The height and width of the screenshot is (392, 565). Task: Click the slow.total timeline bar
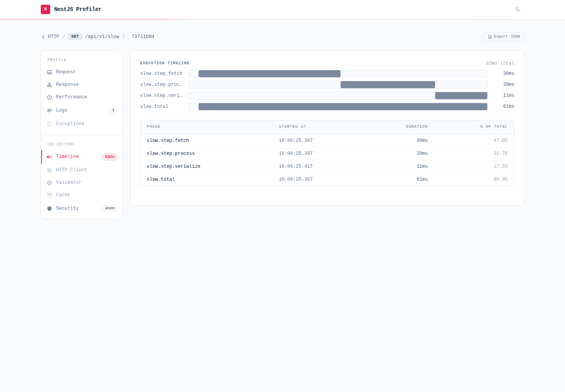343,107
